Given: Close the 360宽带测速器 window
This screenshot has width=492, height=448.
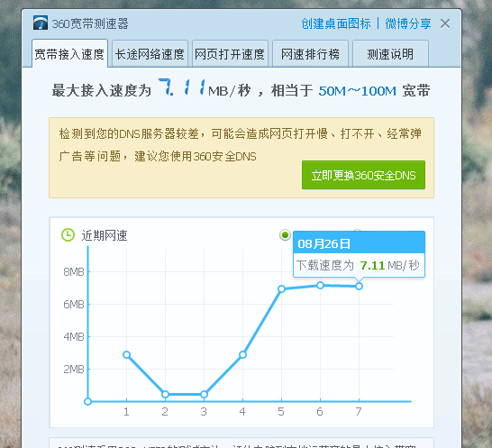Looking at the screenshot, I should click(x=445, y=23).
